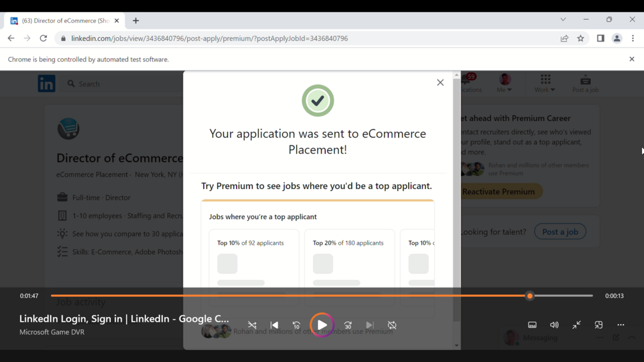Click the LinkedIn URL in the address bar
Image resolution: width=644 pixels, height=362 pixels.
click(x=210, y=38)
